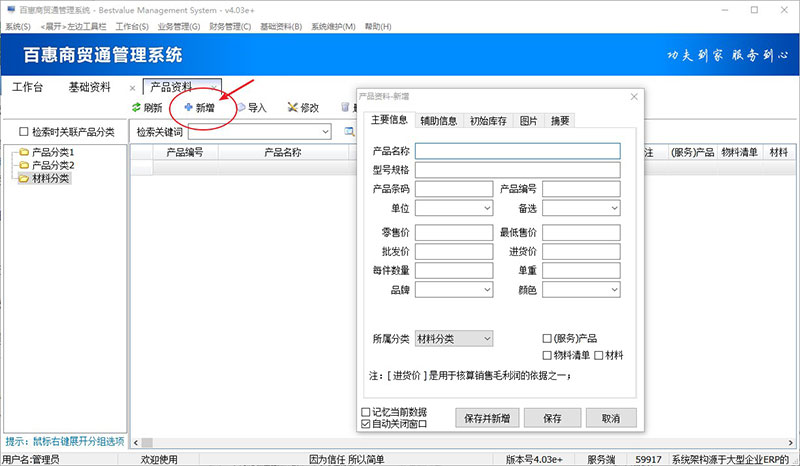Click the 批发价 input field
This screenshot has width=800, height=466.
[x=454, y=252]
